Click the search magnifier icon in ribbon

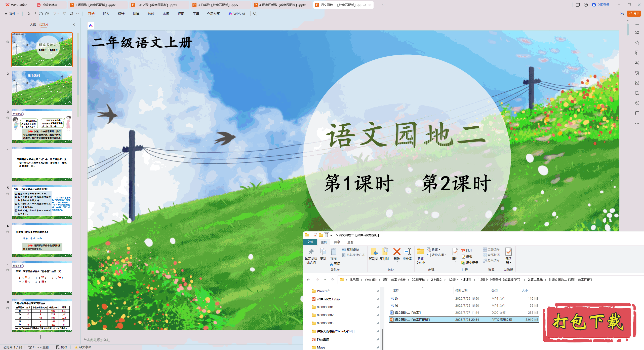tap(255, 14)
